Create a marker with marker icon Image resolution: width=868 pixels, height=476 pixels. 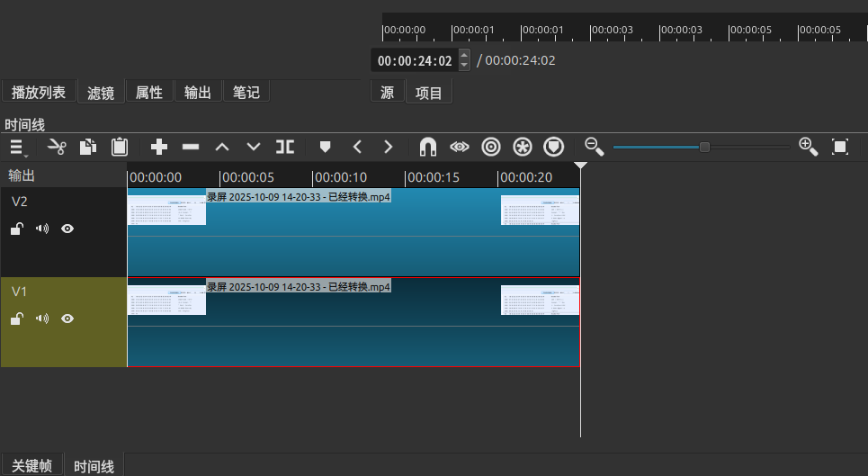tap(326, 147)
